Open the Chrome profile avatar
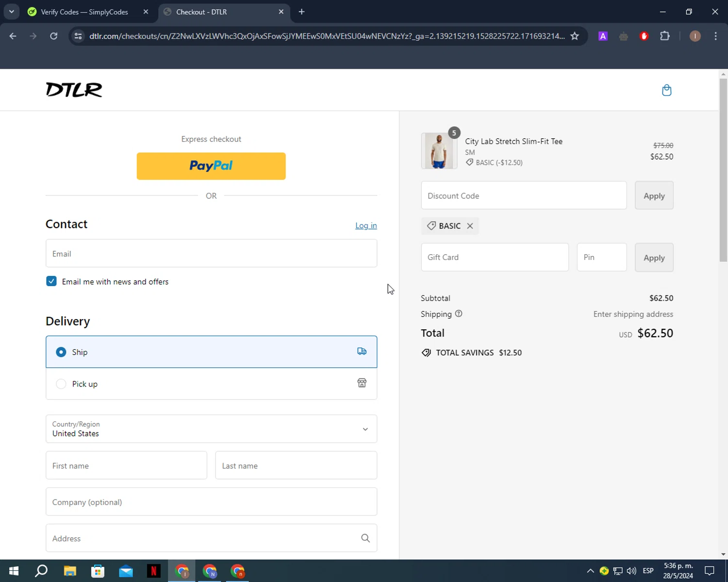The image size is (728, 582). 695,36
